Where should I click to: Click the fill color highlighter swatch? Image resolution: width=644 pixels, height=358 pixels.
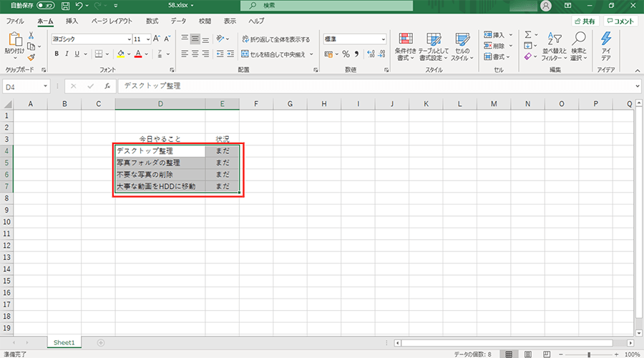[x=121, y=54]
